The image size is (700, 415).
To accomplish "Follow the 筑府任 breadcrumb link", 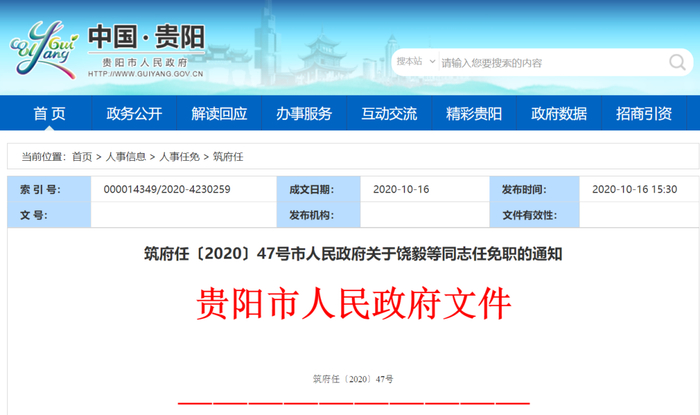I will tap(228, 157).
